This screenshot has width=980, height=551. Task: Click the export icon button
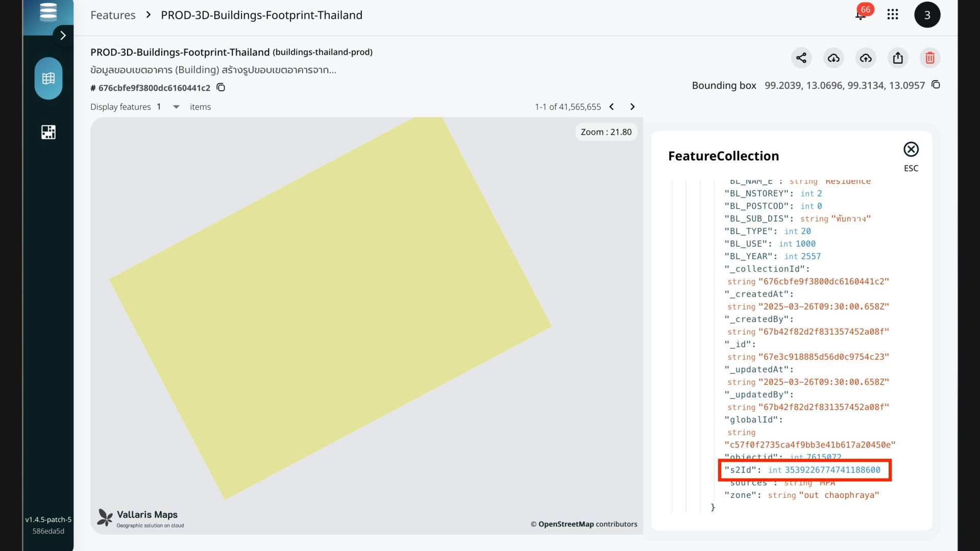(898, 58)
